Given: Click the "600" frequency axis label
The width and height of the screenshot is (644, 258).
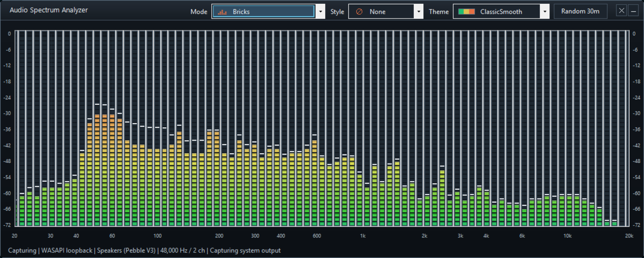Looking at the screenshot, I should tap(317, 236).
